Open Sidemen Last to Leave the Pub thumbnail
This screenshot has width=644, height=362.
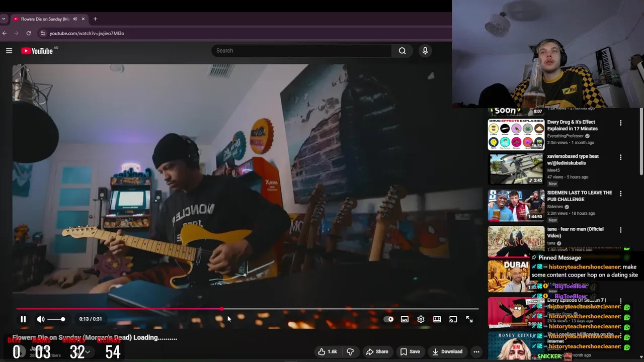pyautogui.click(x=516, y=205)
